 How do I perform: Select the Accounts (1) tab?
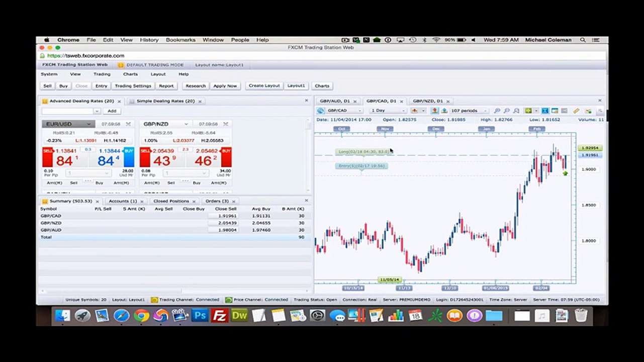(x=123, y=201)
